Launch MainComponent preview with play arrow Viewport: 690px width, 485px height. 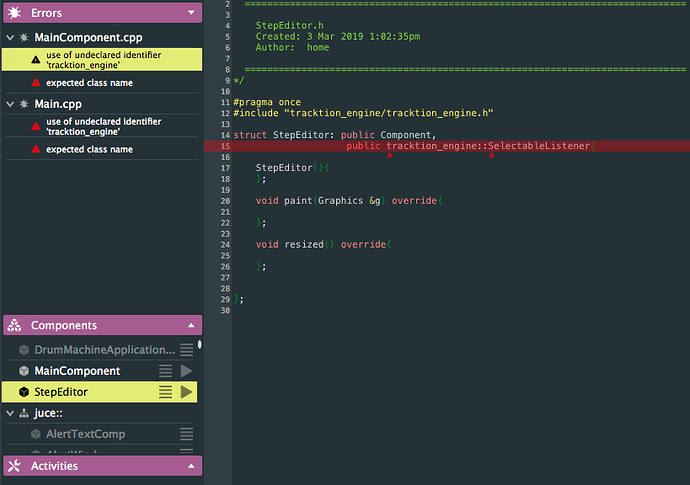click(187, 371)
